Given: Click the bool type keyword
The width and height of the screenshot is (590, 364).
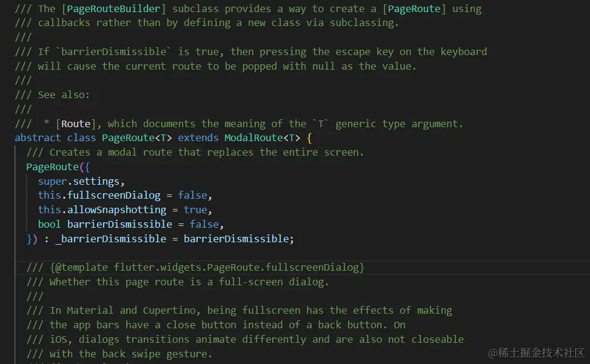Looking at the screenshot, I should click(x=49, y=224).
